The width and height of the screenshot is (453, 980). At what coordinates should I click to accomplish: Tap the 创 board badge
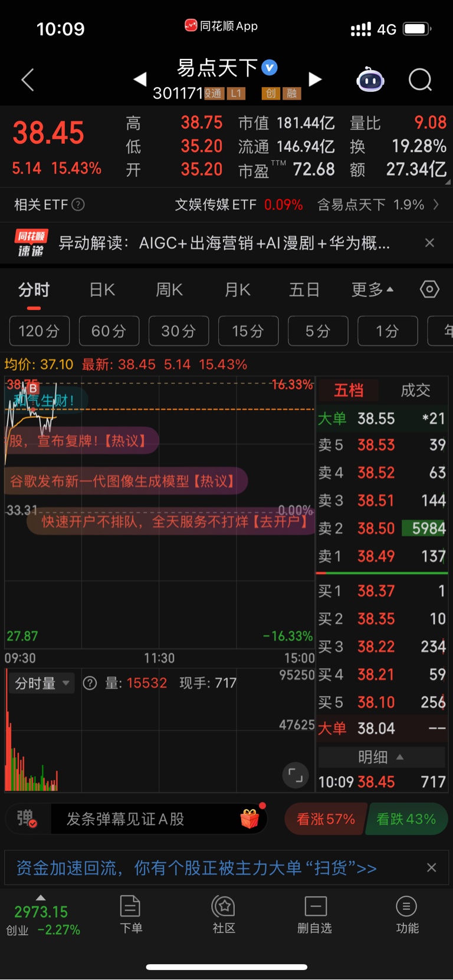click(x=271, y=93)
